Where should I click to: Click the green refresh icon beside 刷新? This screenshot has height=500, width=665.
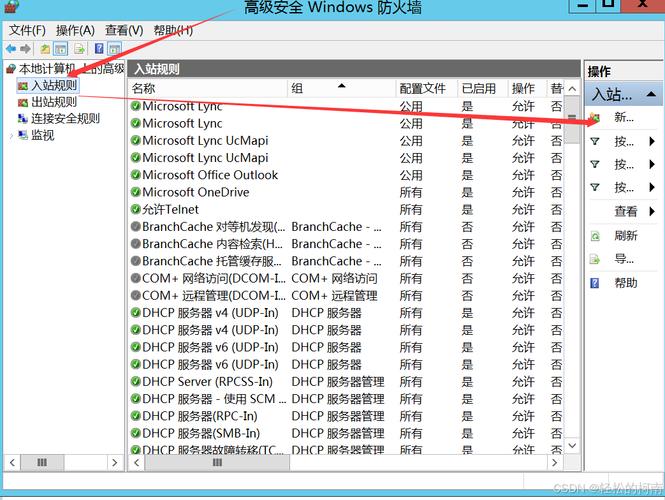(595, 236)
